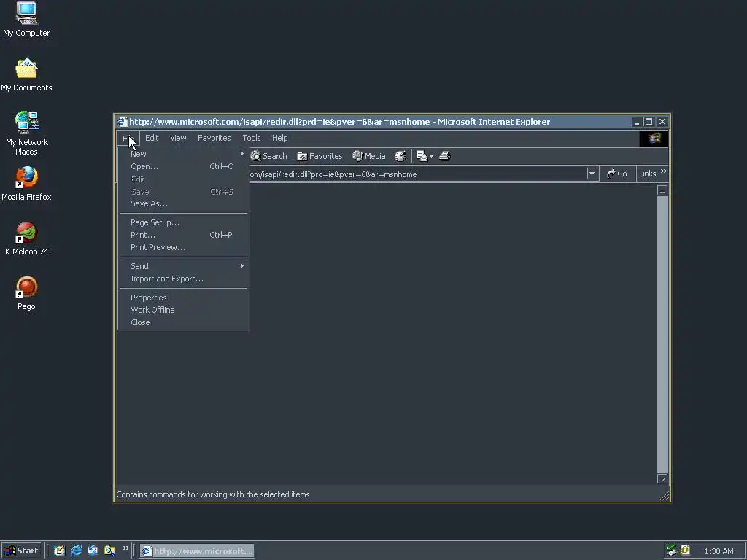
Task: Click the Mail toolbar icon
Action: 422,156
